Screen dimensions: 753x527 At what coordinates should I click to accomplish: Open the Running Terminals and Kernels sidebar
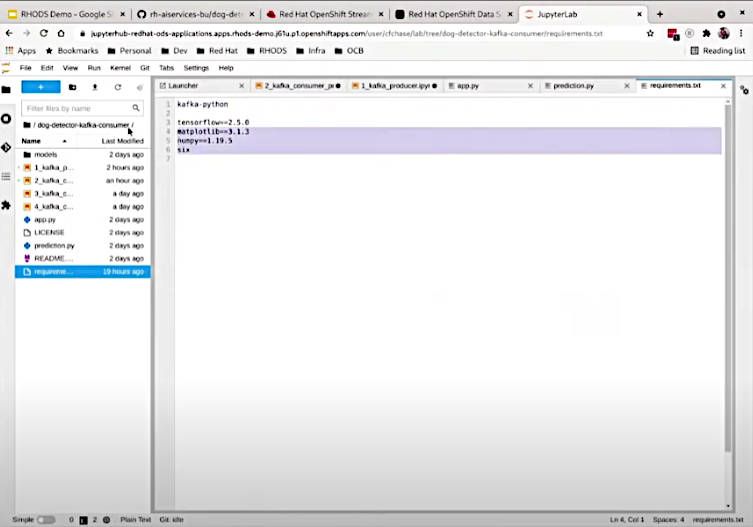(6, 119)
